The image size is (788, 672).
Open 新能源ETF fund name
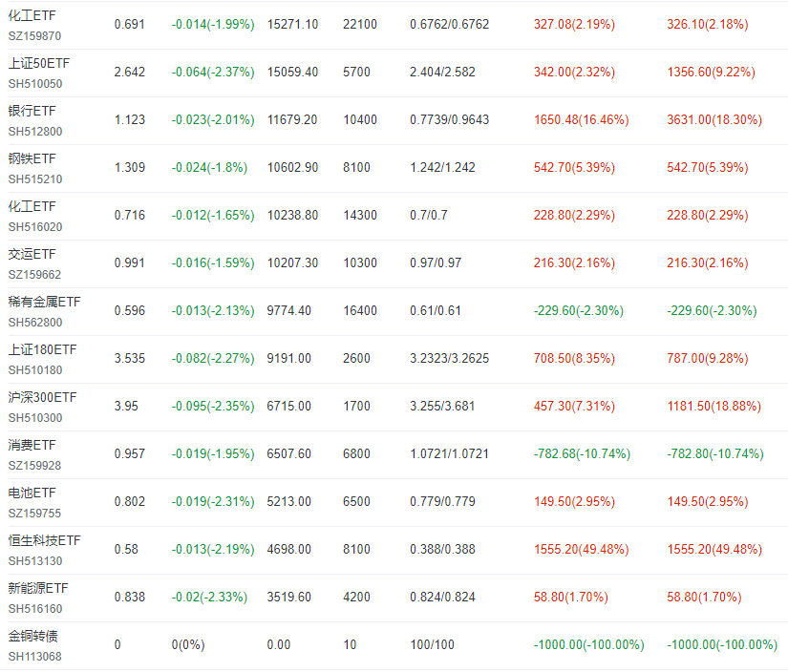[x=37, y=588]
